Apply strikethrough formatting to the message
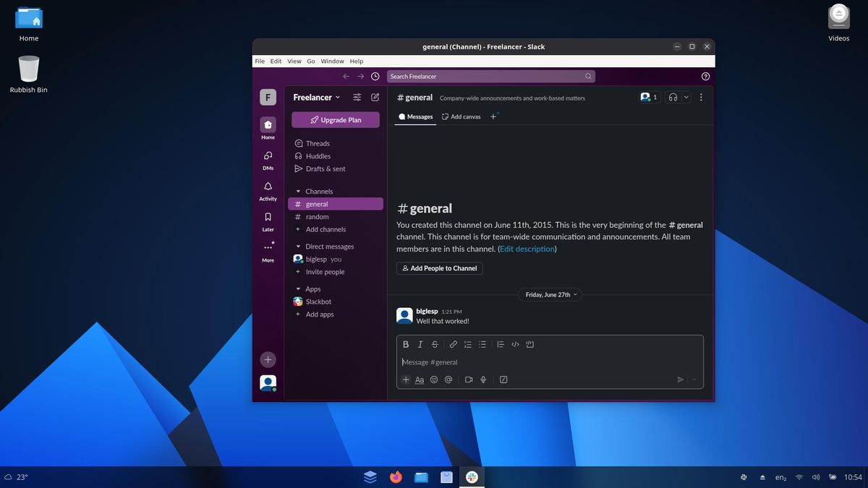This screenshot has width=868, height=488. point(435,344)
